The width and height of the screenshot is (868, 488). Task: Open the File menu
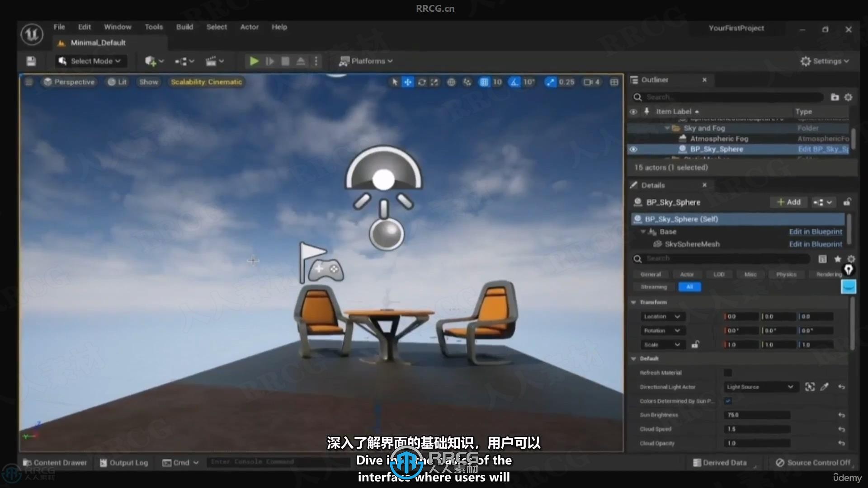tap(59, 27)
